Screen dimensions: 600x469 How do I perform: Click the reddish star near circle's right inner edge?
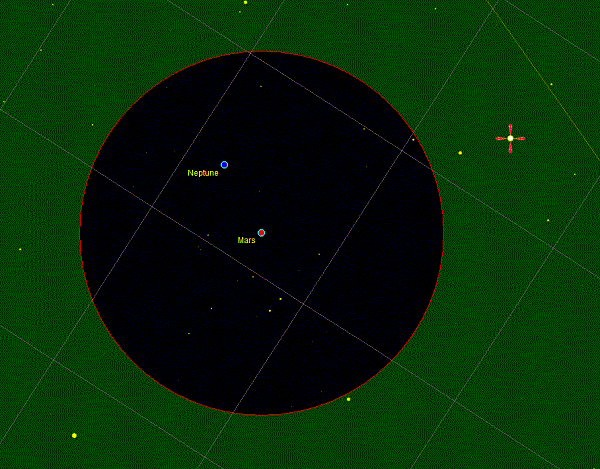(x=412, y=139)
